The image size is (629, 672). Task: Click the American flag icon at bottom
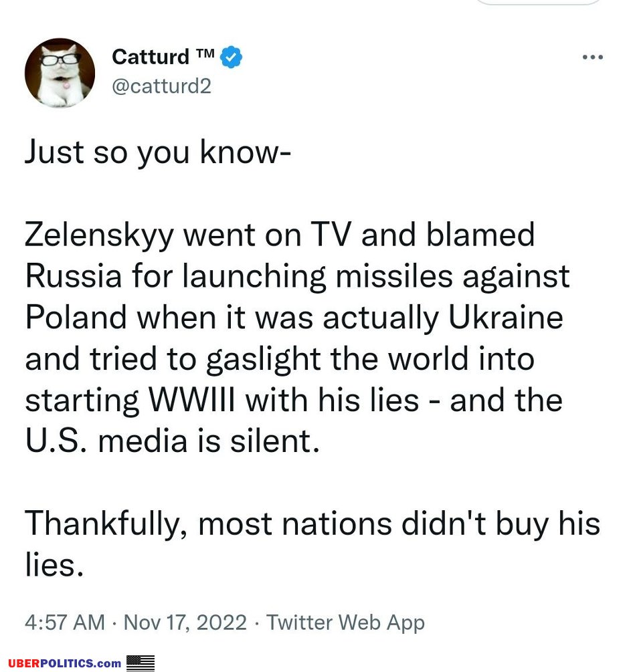click(x=141, y=663)
